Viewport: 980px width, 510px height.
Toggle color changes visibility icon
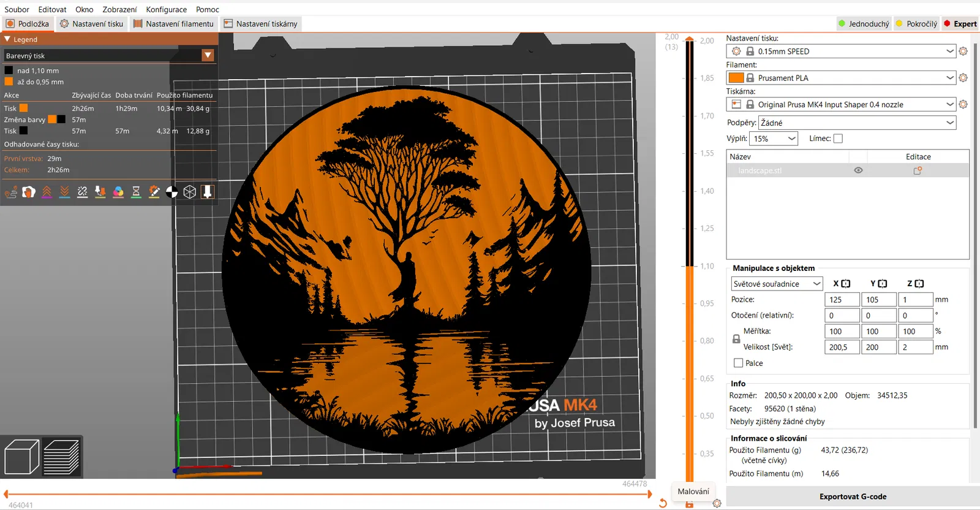118,192
